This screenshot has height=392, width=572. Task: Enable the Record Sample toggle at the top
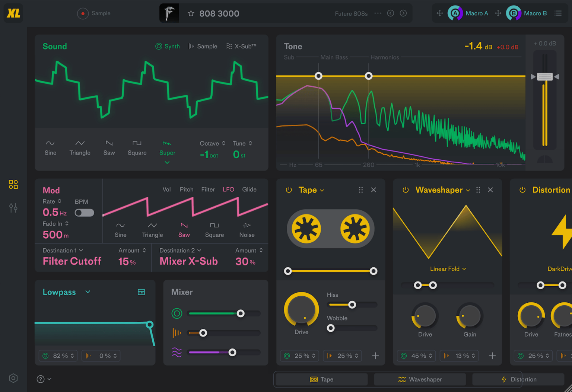[x=83, y=13]
